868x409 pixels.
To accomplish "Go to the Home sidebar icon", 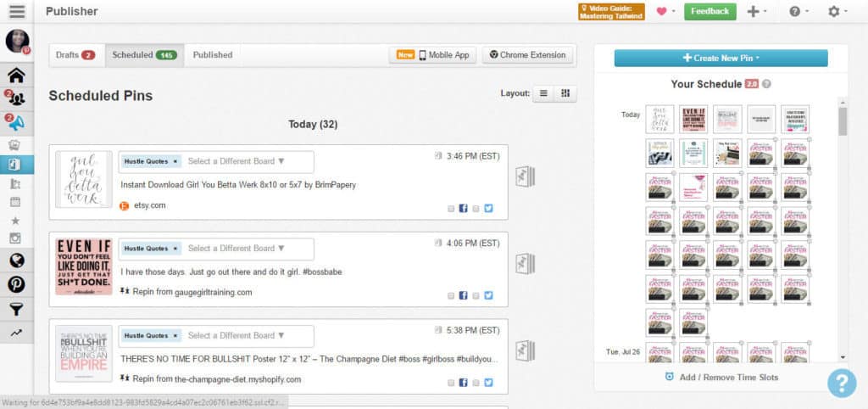I will point(17,75).
